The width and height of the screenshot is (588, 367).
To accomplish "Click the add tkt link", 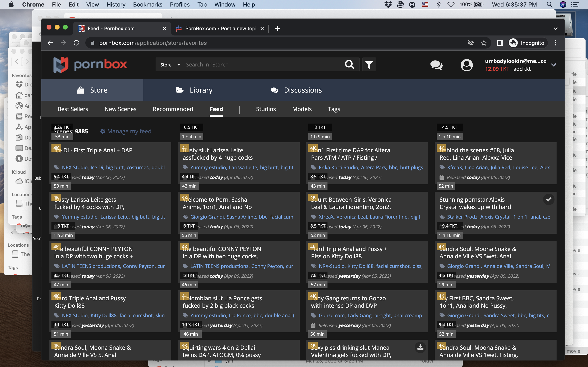I will click(522, 69).
